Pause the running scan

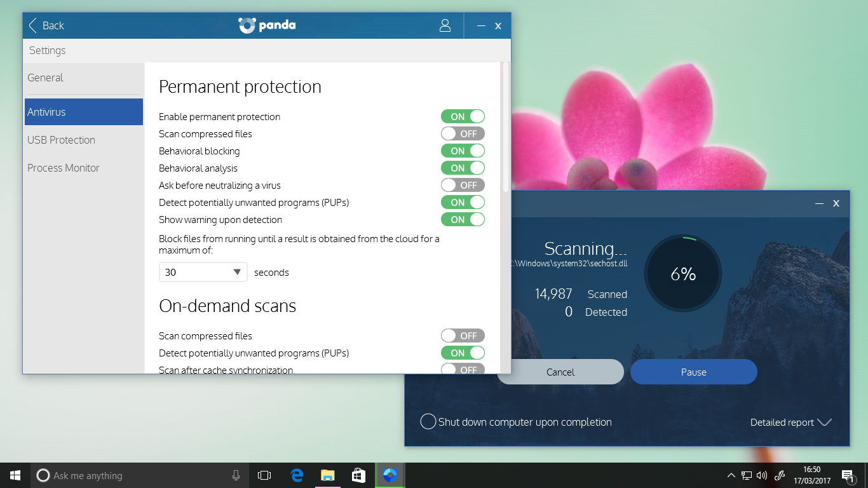coord(694,372)
